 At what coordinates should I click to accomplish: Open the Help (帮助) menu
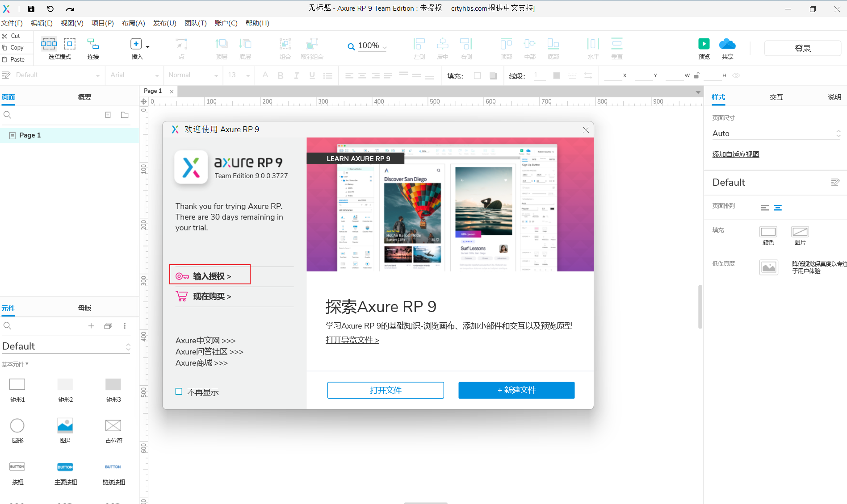point(257,23)
